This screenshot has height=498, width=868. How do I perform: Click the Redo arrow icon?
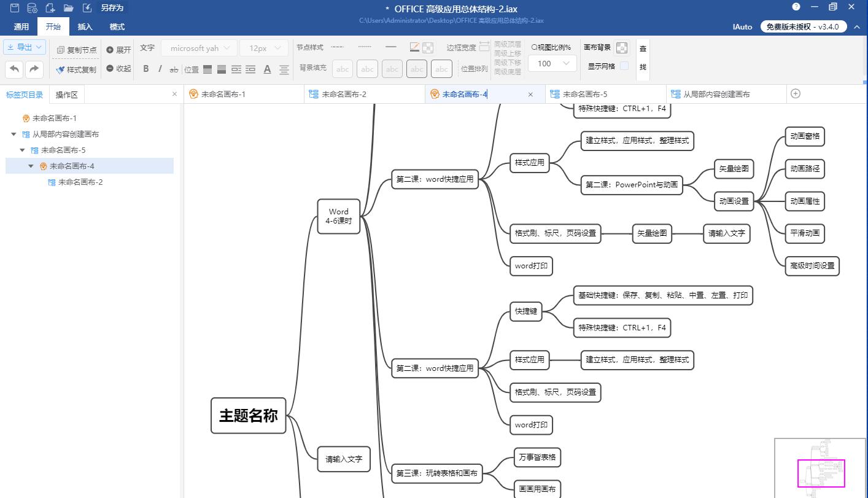pyautogui.click(x=34, y=69)
